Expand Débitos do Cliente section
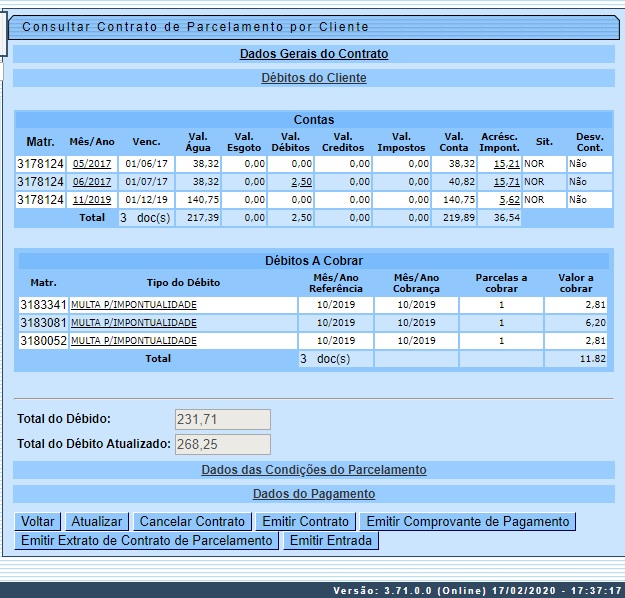Image resolution: width=625 pixels, height=598 pixels. point(314,77)
